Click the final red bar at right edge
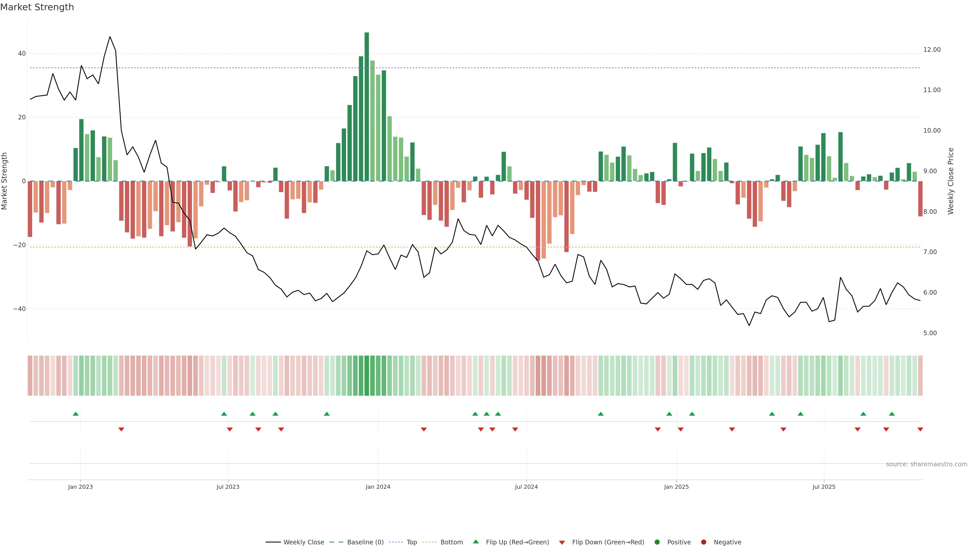 pyautogui.click(x=920, y=198)
